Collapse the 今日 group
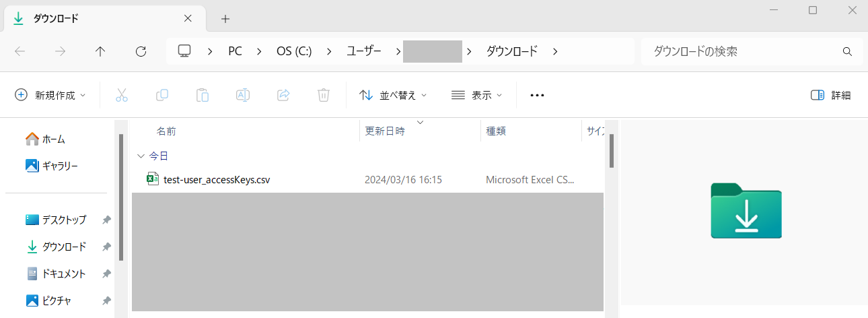The height and width of the screenshot is (318, 868). pos(141,156)
